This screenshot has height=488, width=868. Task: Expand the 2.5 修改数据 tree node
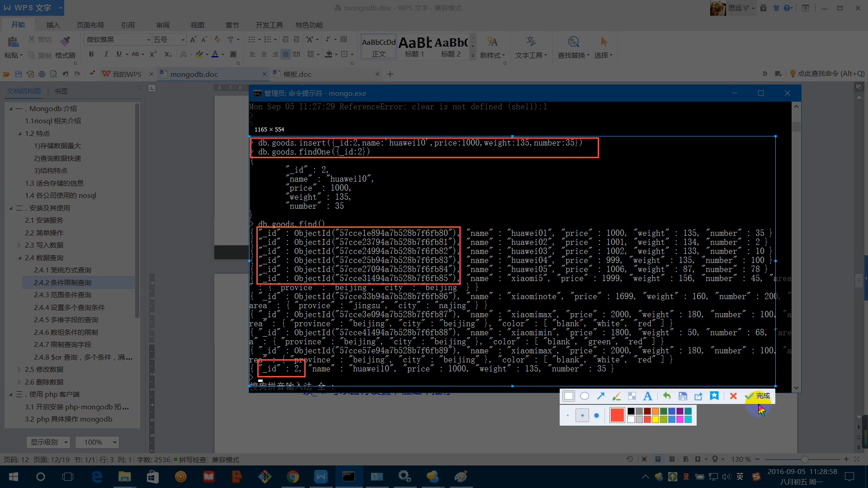point(19,370)
